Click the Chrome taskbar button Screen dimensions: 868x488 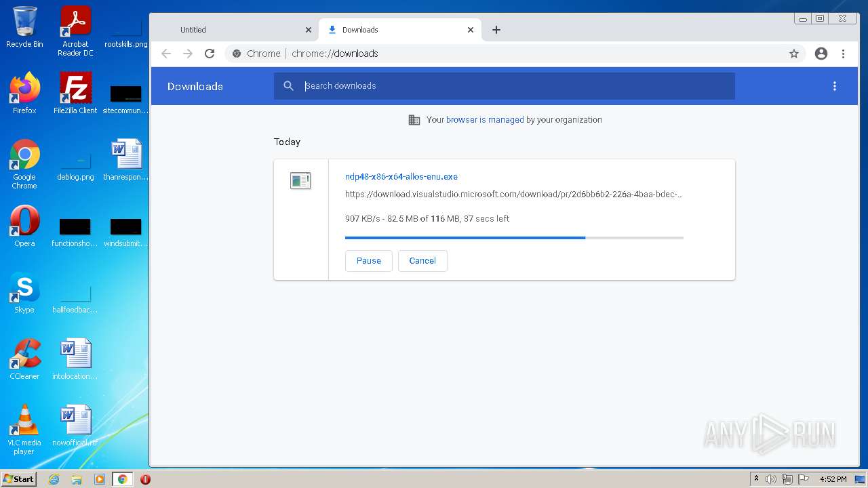tap(122, 479)
